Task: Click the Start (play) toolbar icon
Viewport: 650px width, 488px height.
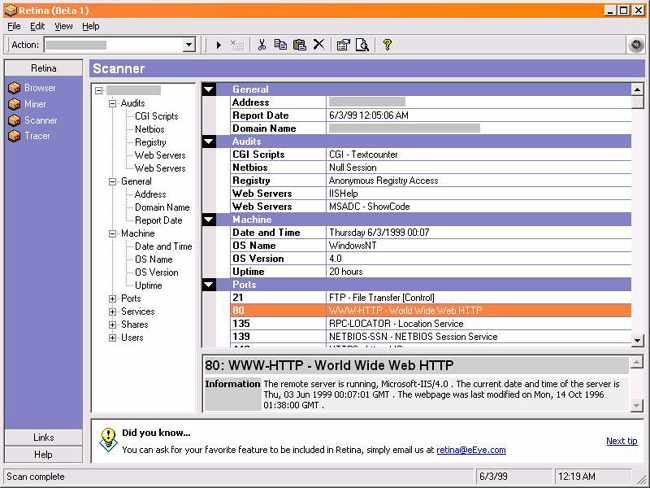Action: tap(218, 45)
